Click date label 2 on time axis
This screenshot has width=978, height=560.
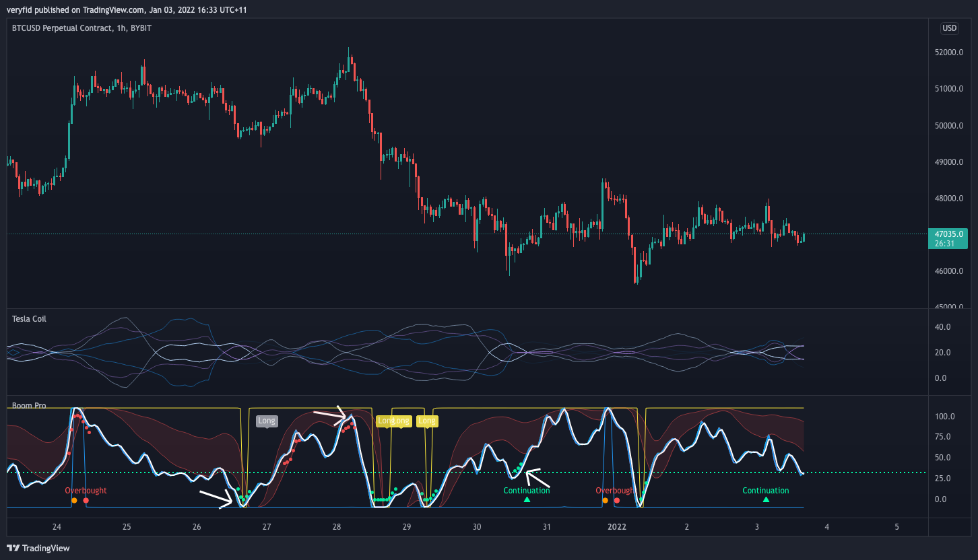point(686,527)
